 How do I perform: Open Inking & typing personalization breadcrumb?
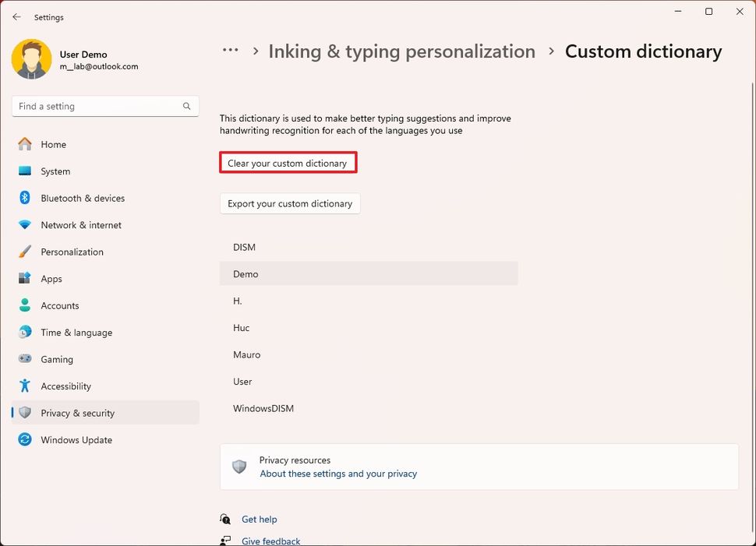pos(401,51)
